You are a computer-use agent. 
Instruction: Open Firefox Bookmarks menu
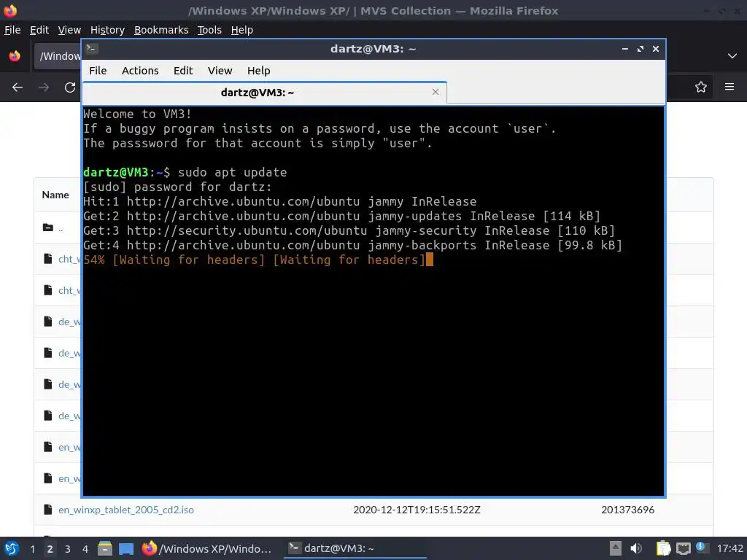[x=161, y=30]
